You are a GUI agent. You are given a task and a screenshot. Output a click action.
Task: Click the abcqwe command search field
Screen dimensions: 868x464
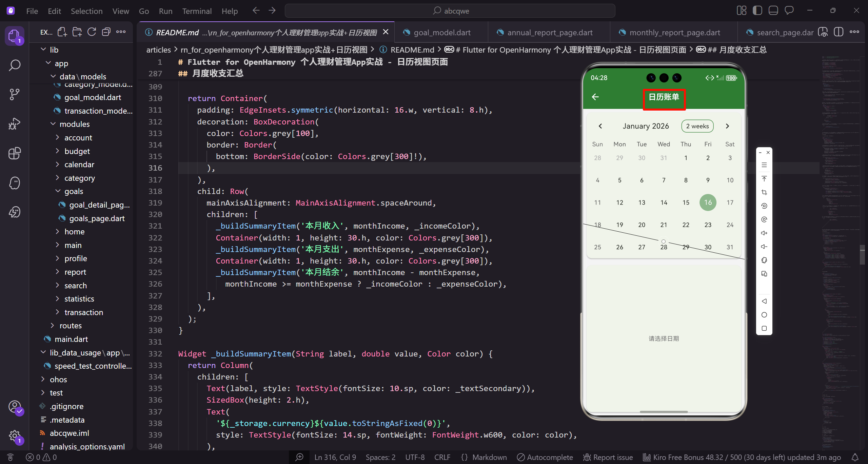point(450,11)
